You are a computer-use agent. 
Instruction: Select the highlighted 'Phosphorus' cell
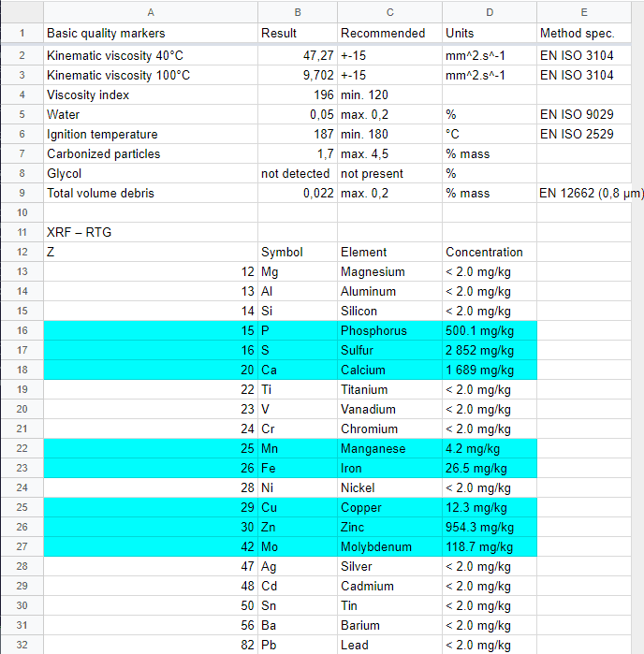[x=389, y=330]
